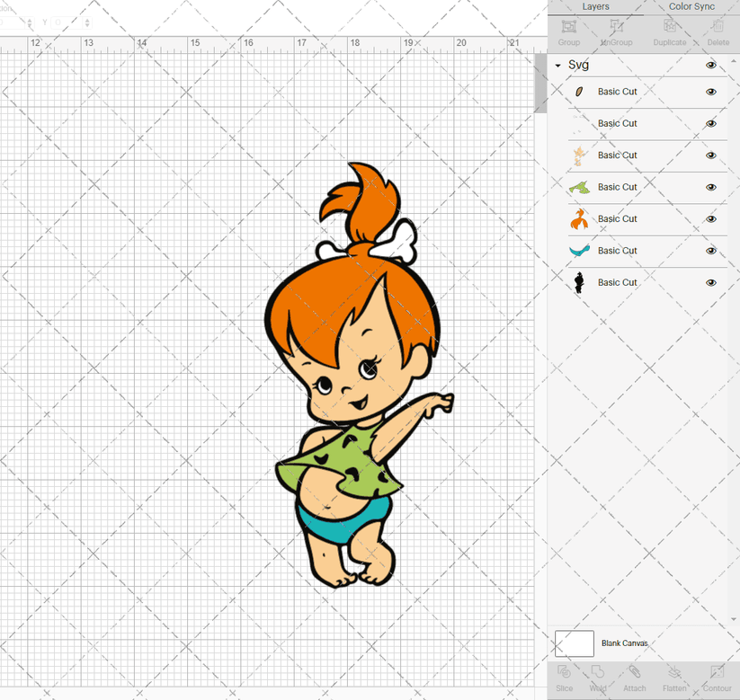This screenshot has height=700, width=740.
Task: Hide the black outline Basic Cut layer
Action: click(710, 282)
